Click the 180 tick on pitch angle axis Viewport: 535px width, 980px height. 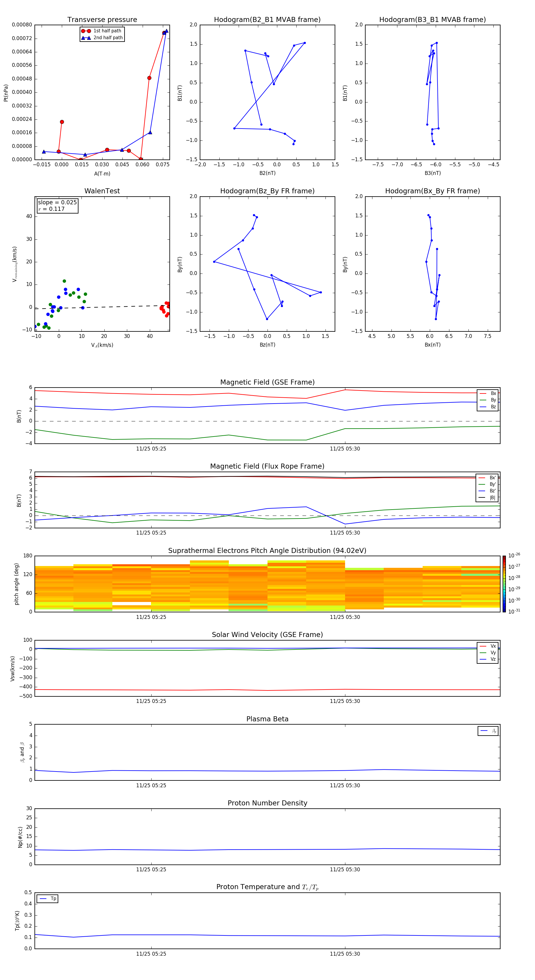pos(28,556)
